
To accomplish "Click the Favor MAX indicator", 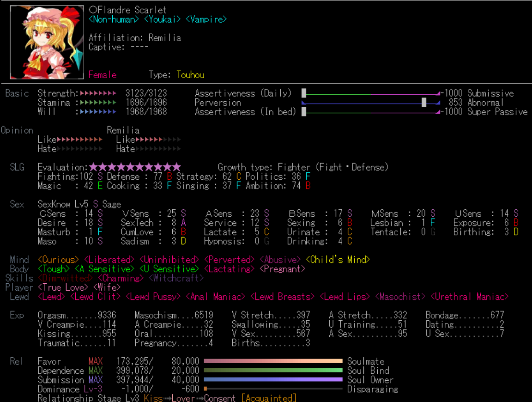I will [x=96, y=361].
